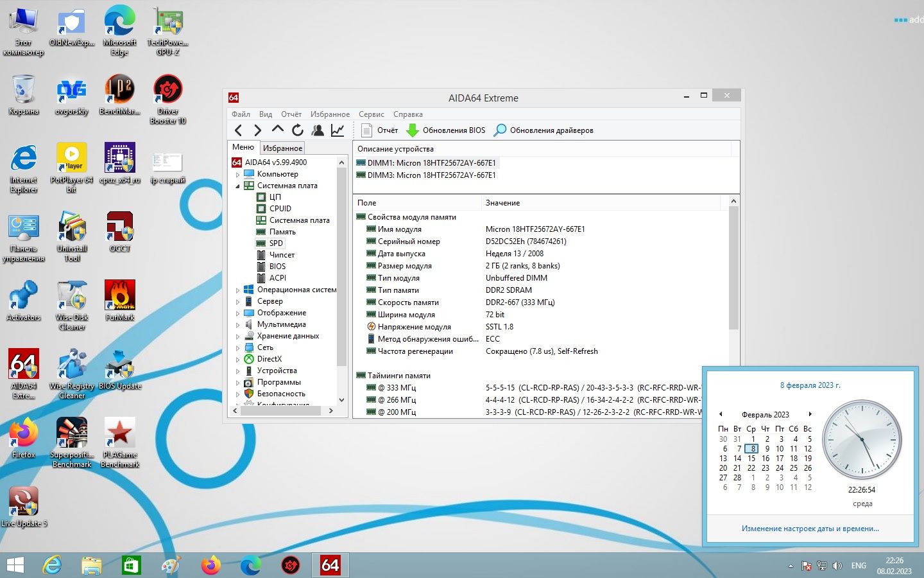Select 15 in the February calendar
Image resolution: width=924 pixels, height=578 pixels.
tap(751, 459)
